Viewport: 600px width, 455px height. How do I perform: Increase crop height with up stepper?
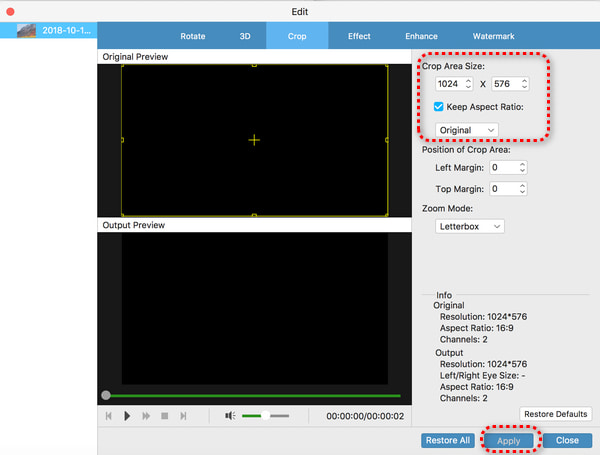click(x=524, y=80)
